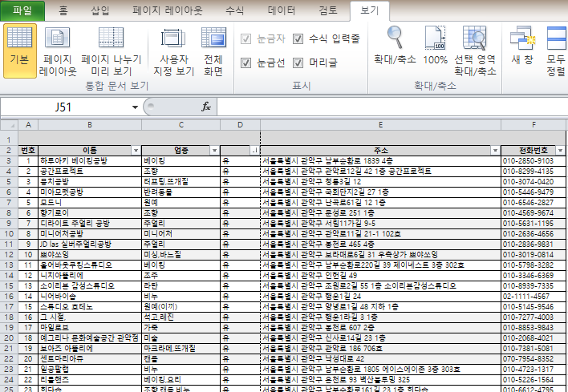
Task: Select phone number 02-1111-4567
Action: pos(534,297)
